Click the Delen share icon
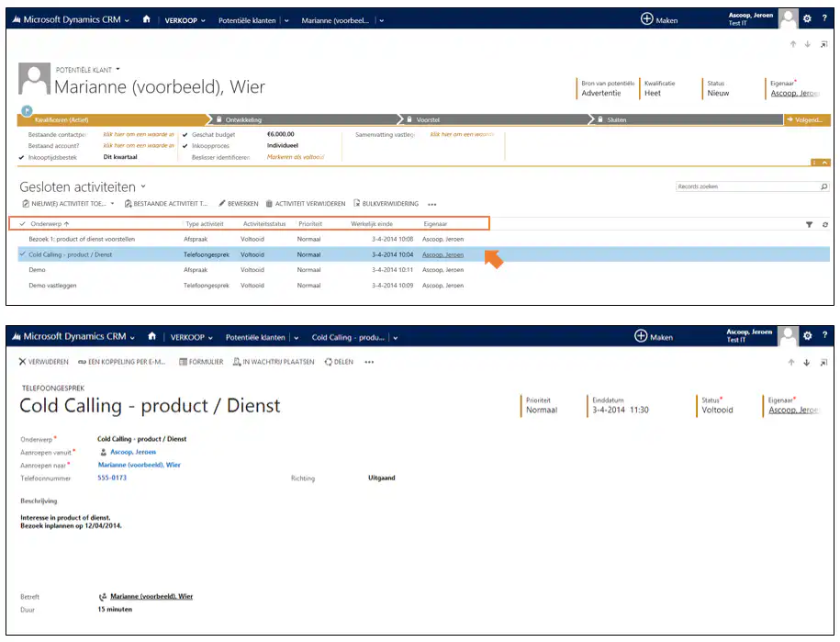The image size is (840, 642). (328, 362)
